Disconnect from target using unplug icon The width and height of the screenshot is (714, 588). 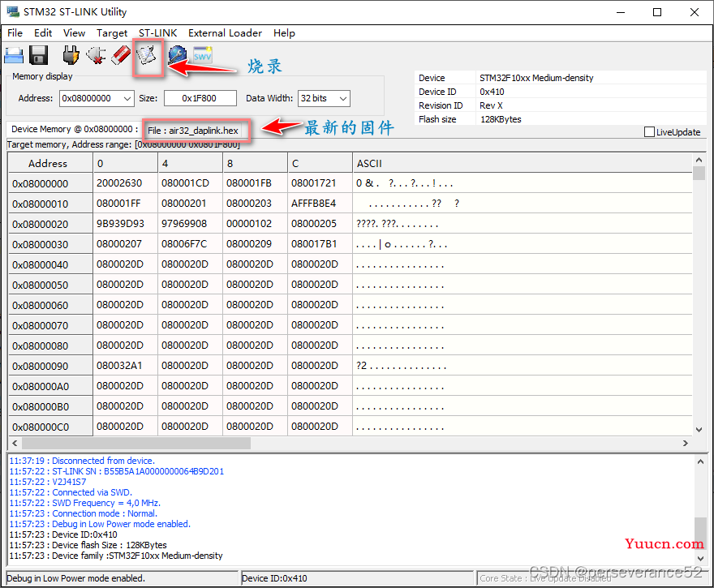click(x=96, y=55)
